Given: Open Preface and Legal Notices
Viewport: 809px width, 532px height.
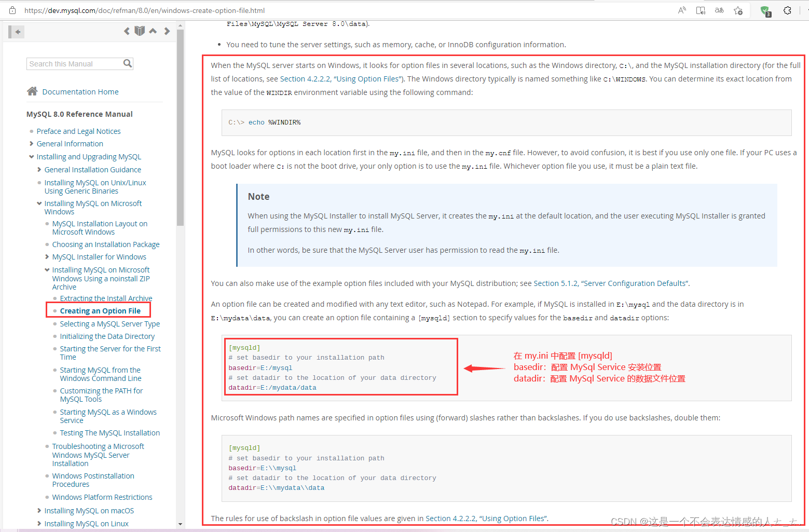Looking at the screenshot, I should click(78, 131).
